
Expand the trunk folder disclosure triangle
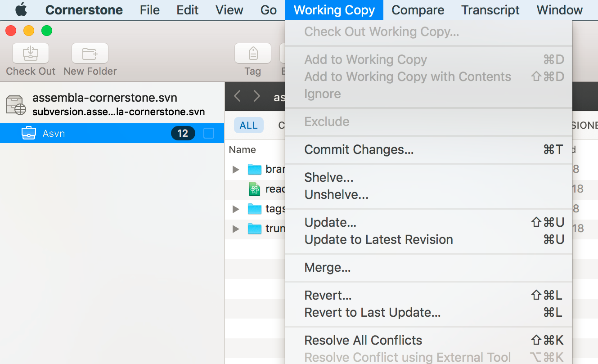coord(236,229)
